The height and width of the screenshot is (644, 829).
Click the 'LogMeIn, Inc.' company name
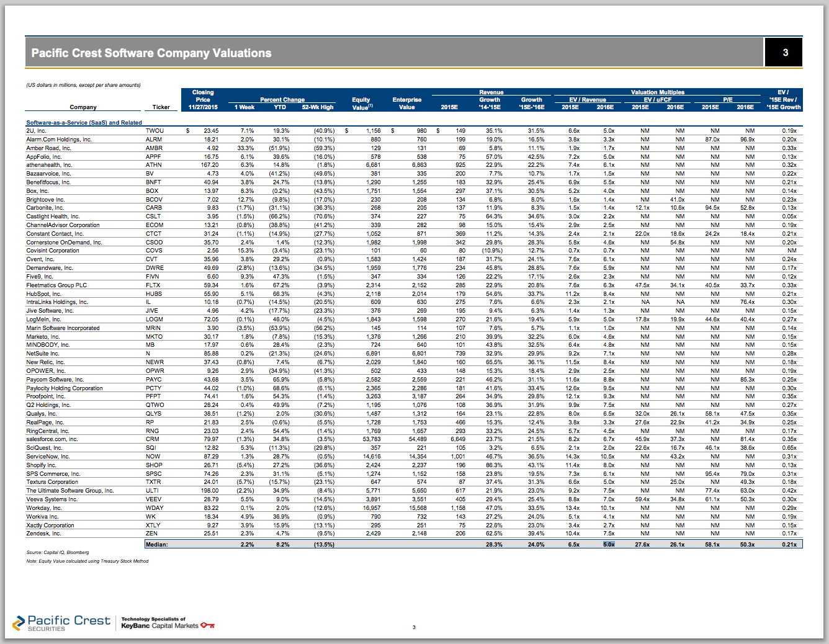(43, 320)
